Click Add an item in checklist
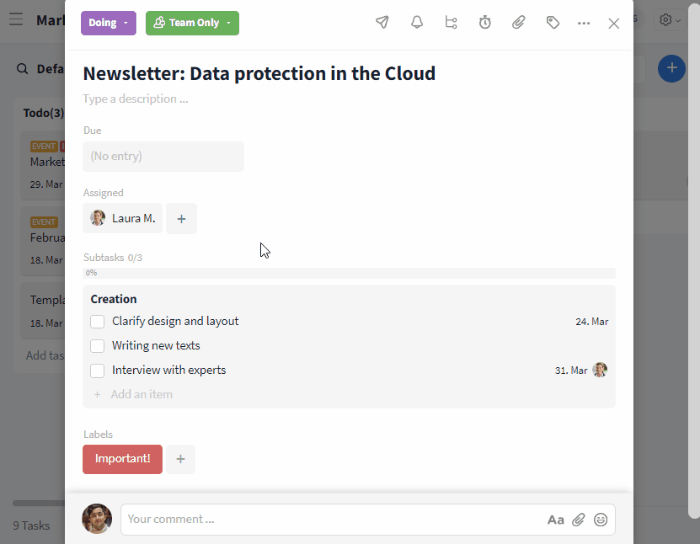Screen dimensions: 700x544 [x=141, y=394]
